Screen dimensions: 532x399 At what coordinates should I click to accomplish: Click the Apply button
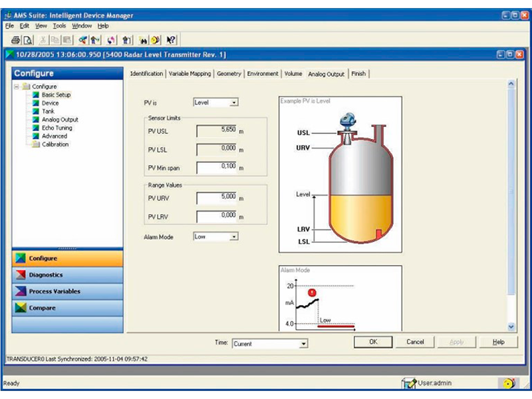click(x=457, y=342)
